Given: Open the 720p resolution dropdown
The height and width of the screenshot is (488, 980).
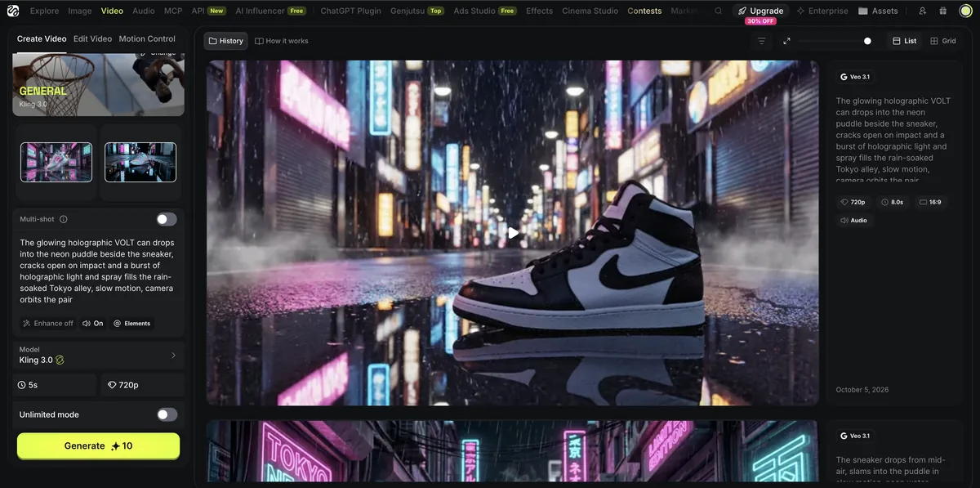Looking at the screenshot, I should click(142, 384).
